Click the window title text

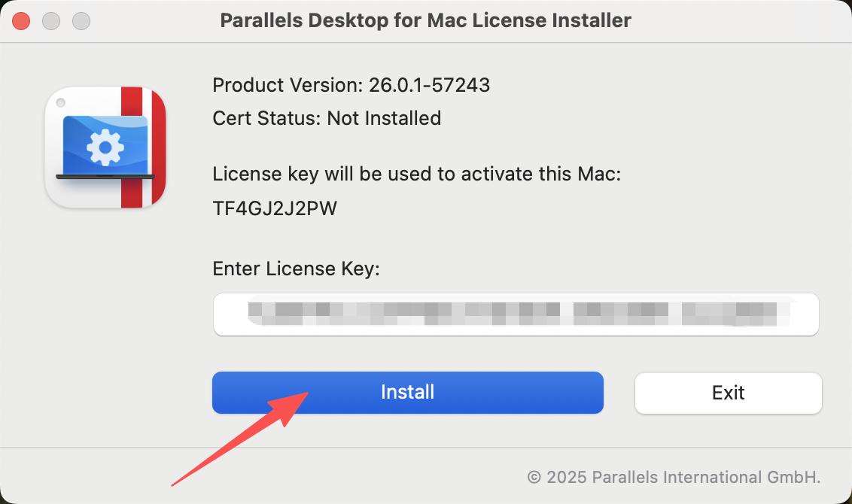pos(425,20)
